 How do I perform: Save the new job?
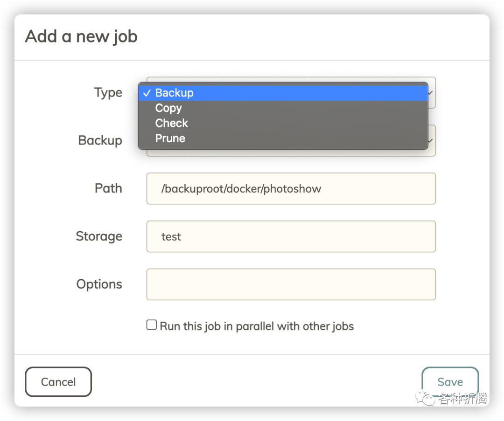pos(450,382)
